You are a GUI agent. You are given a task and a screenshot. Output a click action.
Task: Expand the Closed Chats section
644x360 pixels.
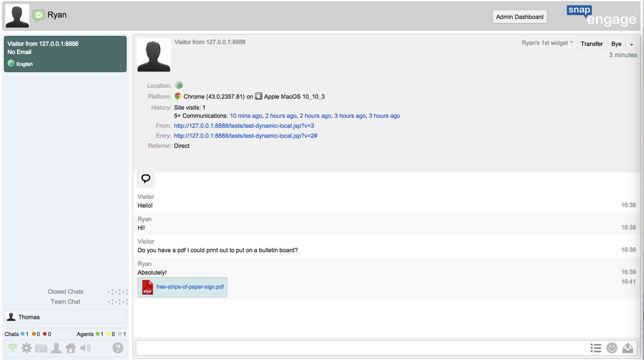[x=65, y=291]
